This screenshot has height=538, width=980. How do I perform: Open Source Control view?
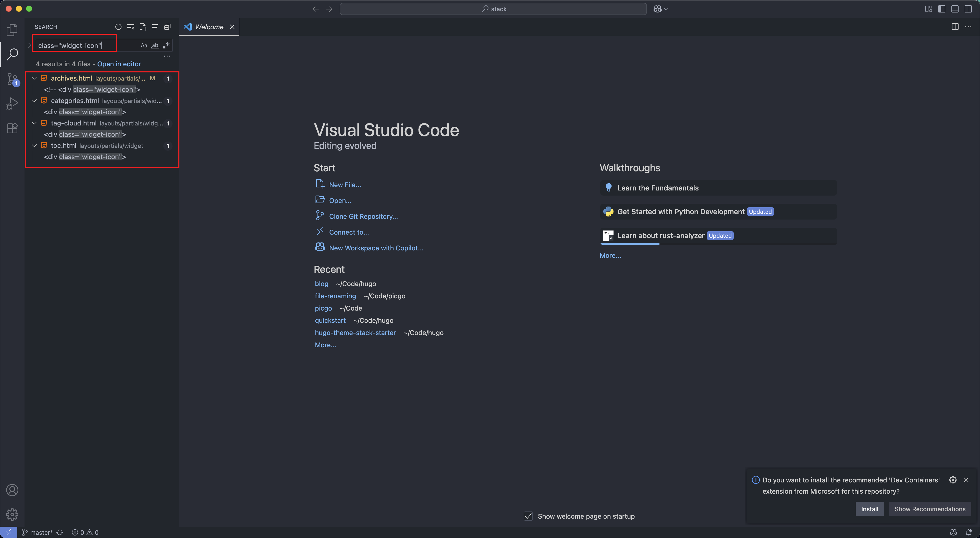click(x=12, y=79)
